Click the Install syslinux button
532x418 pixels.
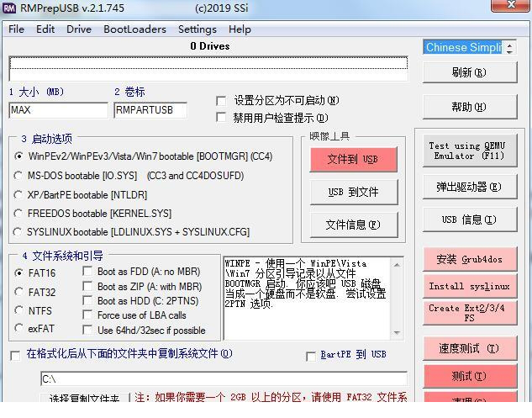(x=470, y=286)
